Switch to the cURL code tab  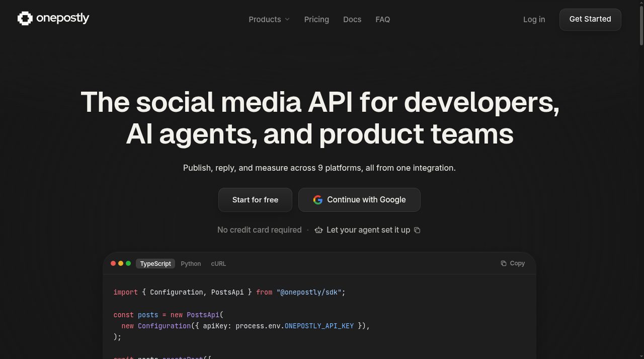coord(218,263)
